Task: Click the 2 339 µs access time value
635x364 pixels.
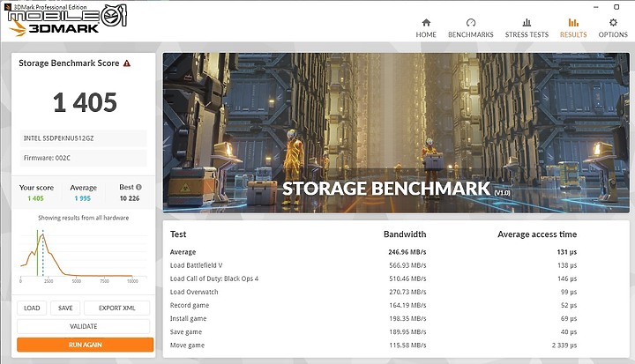Action: [564, 345]
